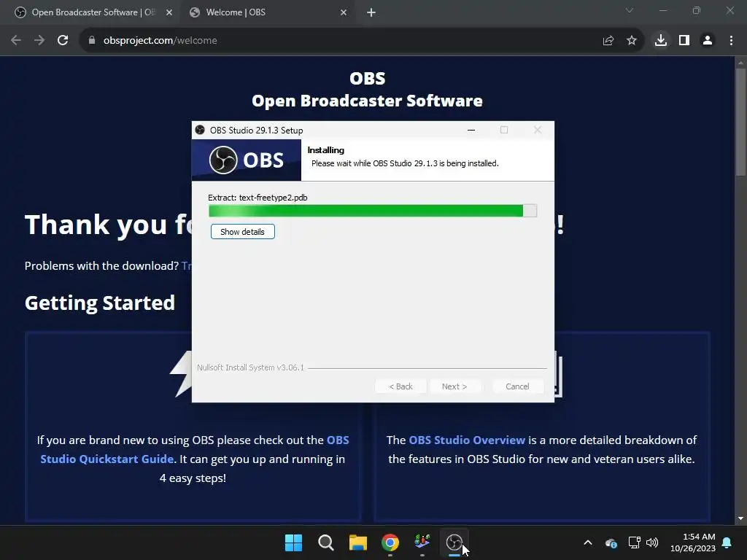Open the tab search chevron
Screen dimensions: 747x560
point(630,10)
